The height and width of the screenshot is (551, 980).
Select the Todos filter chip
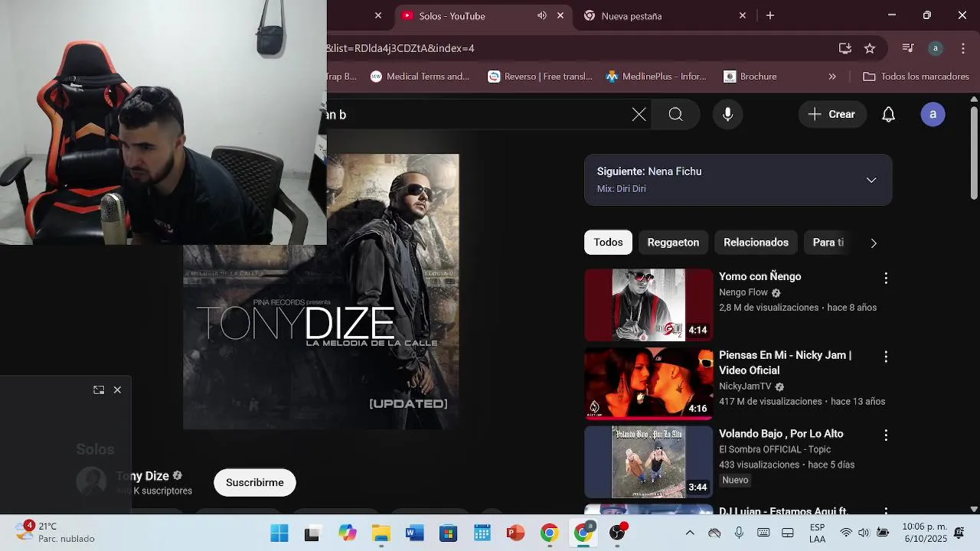pos(608,243)
